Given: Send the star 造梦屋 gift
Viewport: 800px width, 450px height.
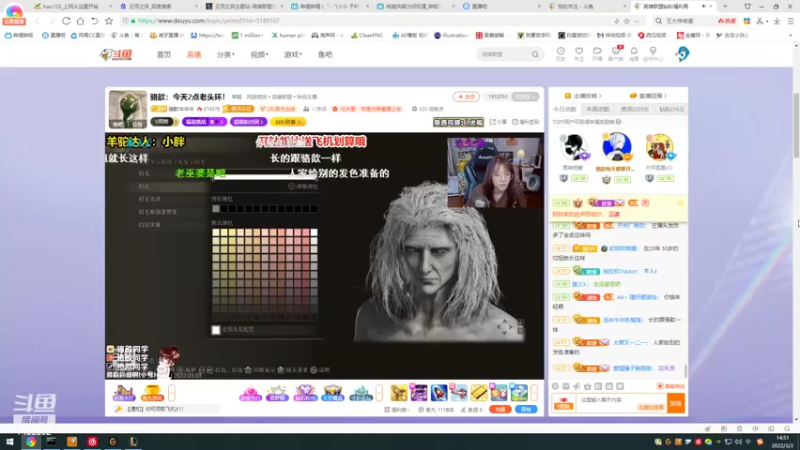Looking at the screenshot, I should (x=278, y=393).
